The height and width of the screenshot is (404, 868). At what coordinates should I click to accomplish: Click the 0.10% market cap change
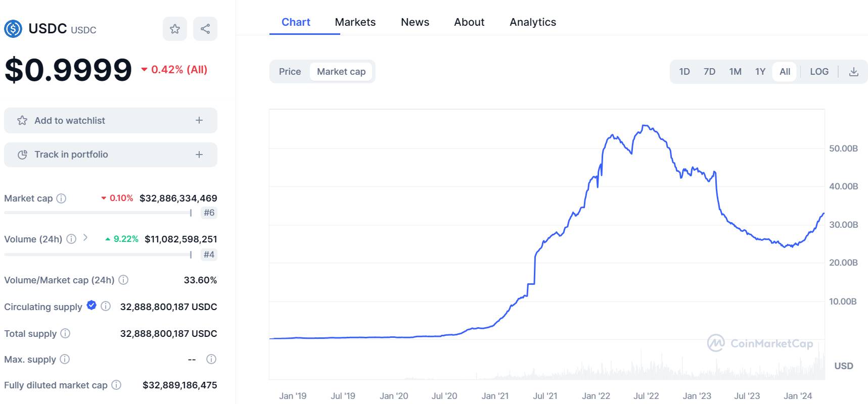click(x=117, y=198)
